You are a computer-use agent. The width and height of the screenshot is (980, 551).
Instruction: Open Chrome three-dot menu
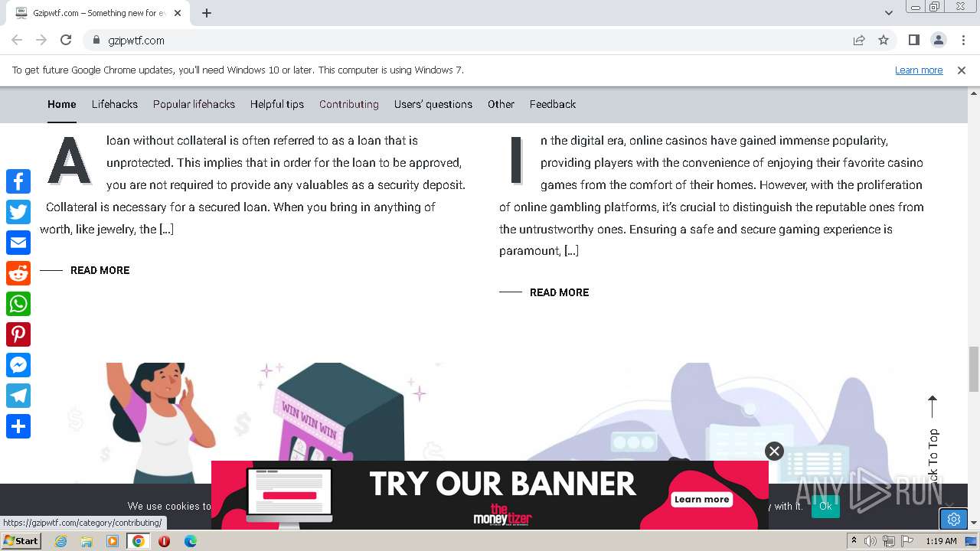(x=963, y=40)
